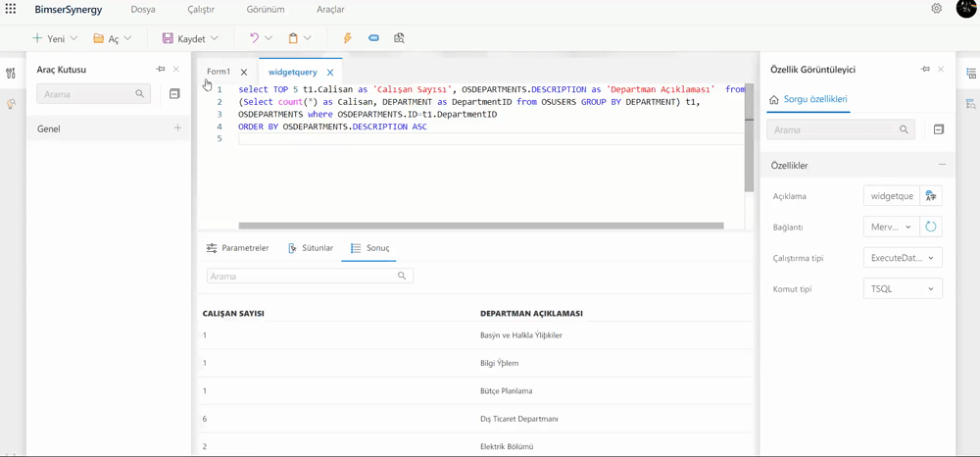Click the preview magnifier icon in toolbar
The width and height of the screenshot is (980, 457).
399,38
